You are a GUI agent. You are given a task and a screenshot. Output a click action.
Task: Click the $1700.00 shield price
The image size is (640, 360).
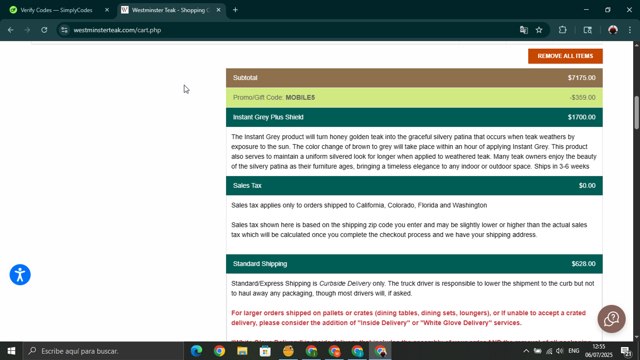tap(581, 117)
